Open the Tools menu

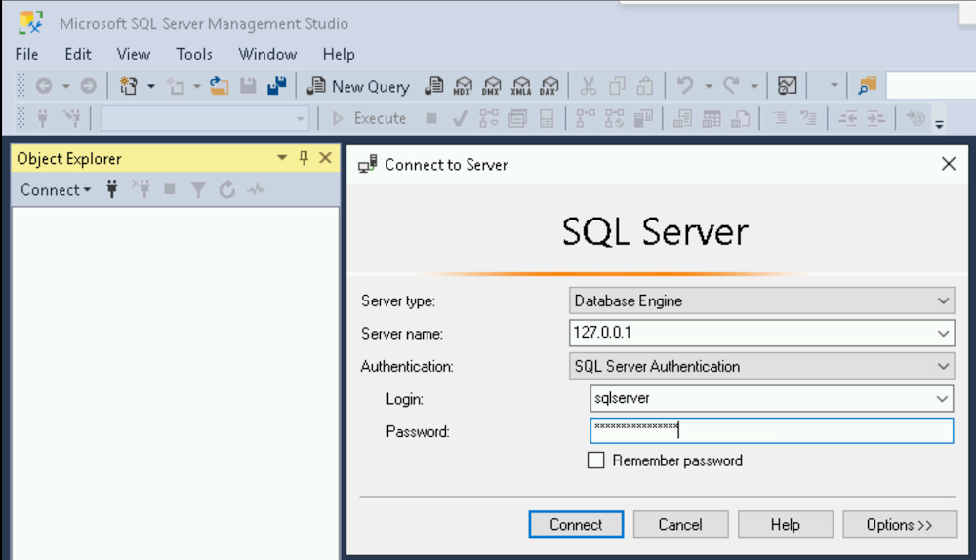pos(193,54)
